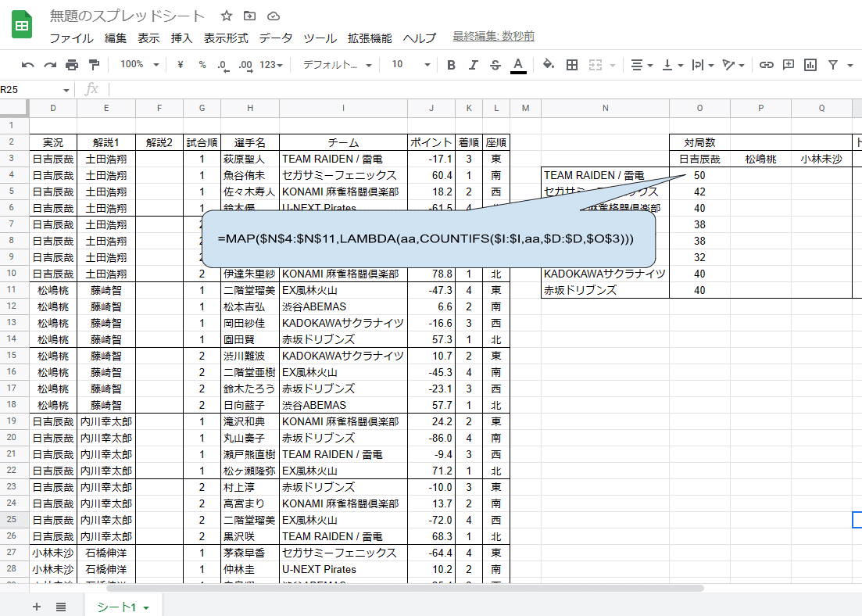The height and width of the screenshot is (616, 862).
Task: Open the 挿入 menu
Action: click(x=181, y=38)
